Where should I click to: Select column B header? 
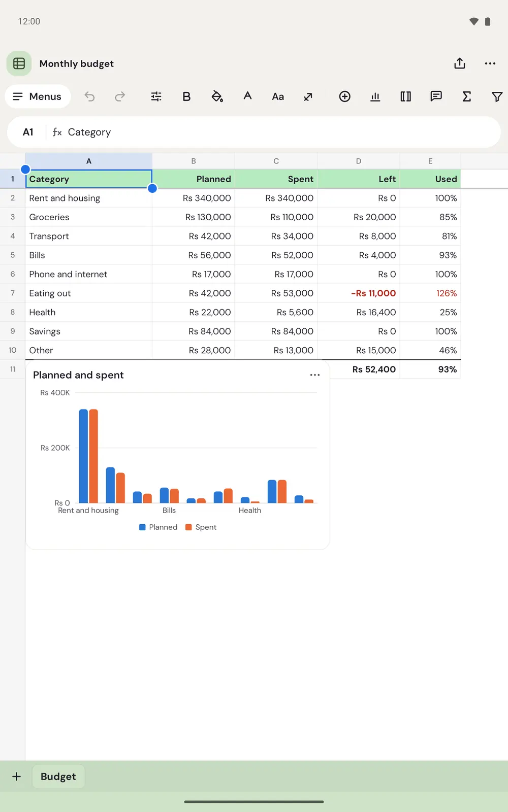click(194, 161)
